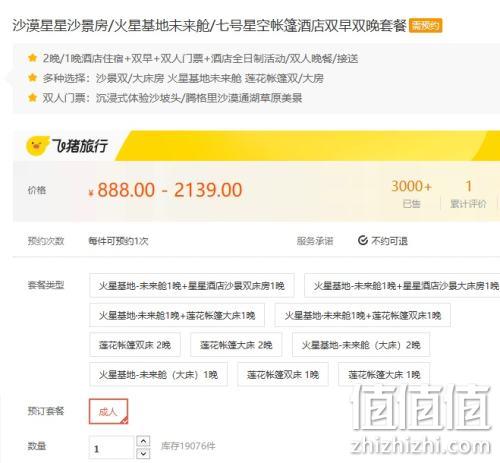Select 莲花帐篷大床 2晚 package
The height and width of the screenshot is (463, 500).
(x=236, y=345)
